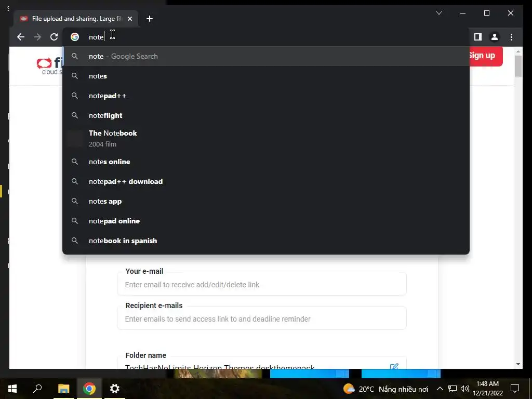Open Windows taskbar search
532x399 pixels.
pyautogui.click(x=37, y=389)
